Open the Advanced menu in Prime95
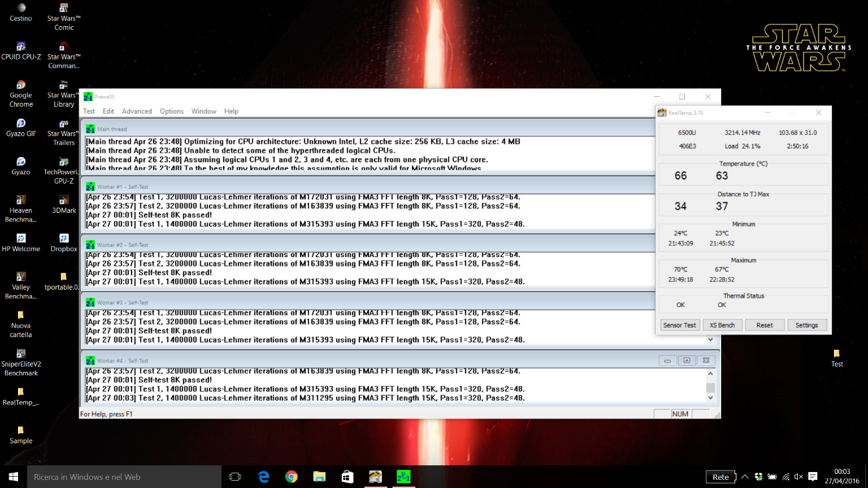This screenshot has height=488, width=868. click(x=137, y=111)
